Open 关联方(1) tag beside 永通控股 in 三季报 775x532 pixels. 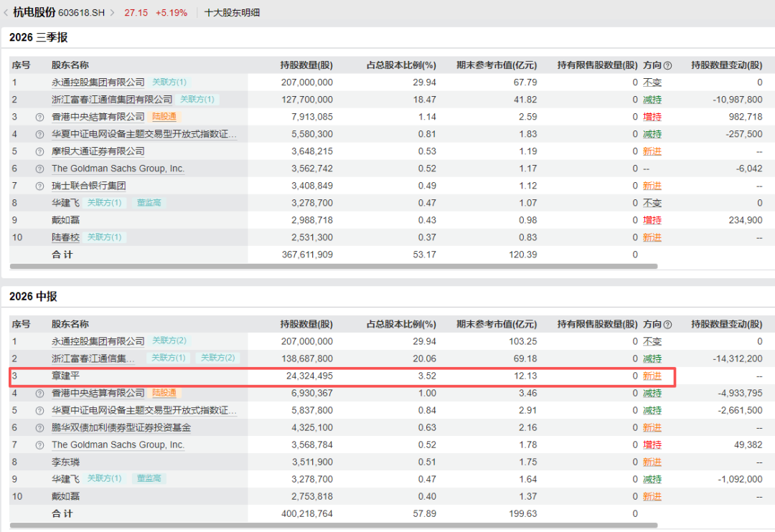(x=169, y=82)
